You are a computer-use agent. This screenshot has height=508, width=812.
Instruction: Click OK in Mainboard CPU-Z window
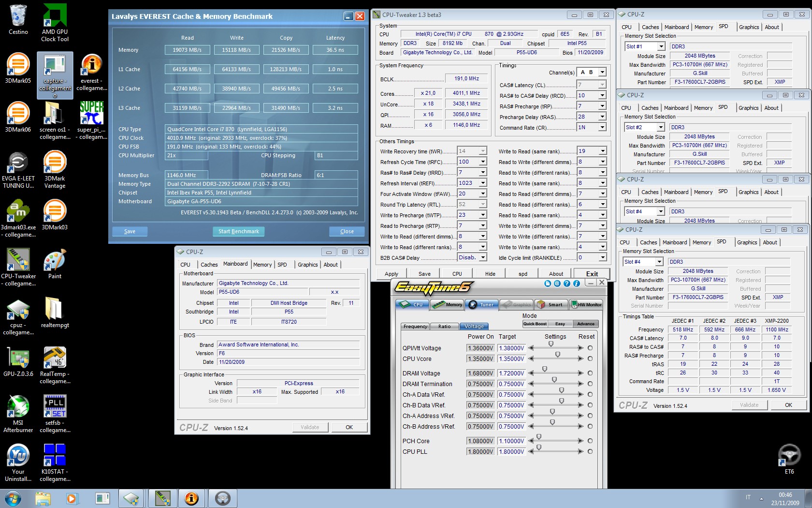tap(349, 427)
